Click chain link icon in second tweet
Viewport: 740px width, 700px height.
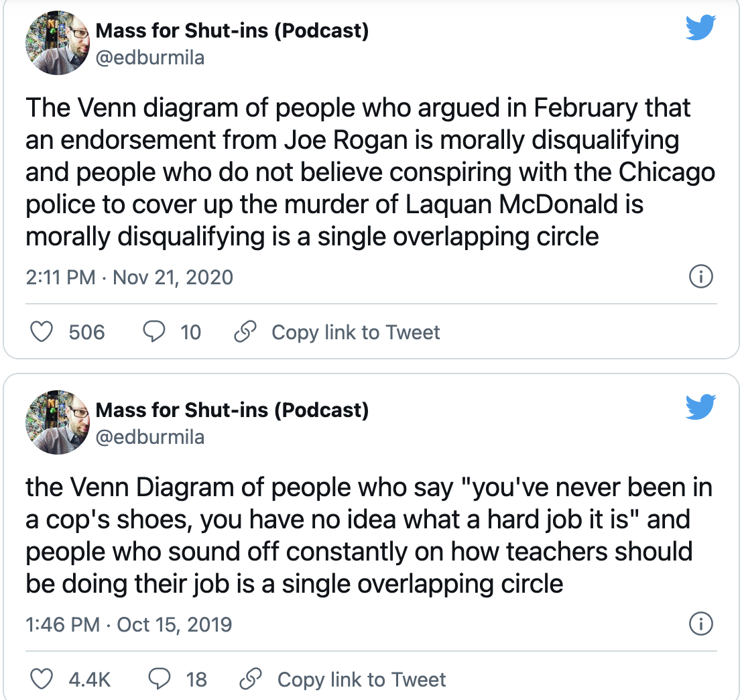coord(251,679)
